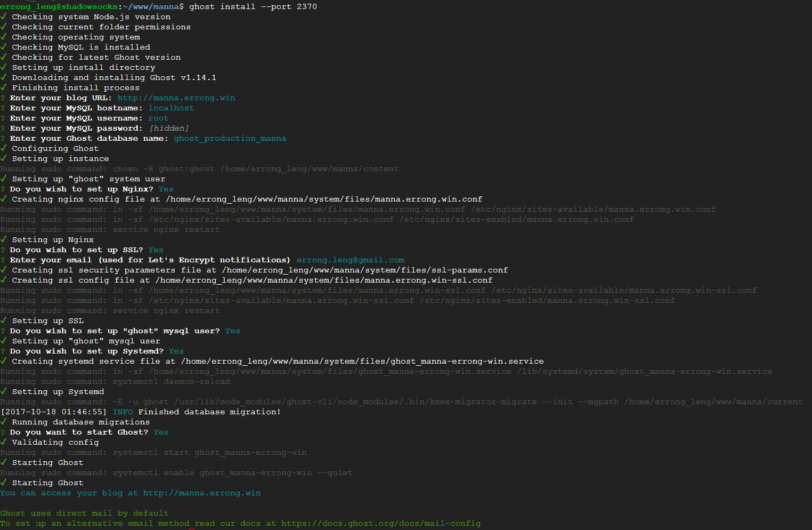This screenshot has height=530, width=812.
Task: Open docs link 'https://docs.ghost.org/docs/mail-config'
Action: click(381, 523)
